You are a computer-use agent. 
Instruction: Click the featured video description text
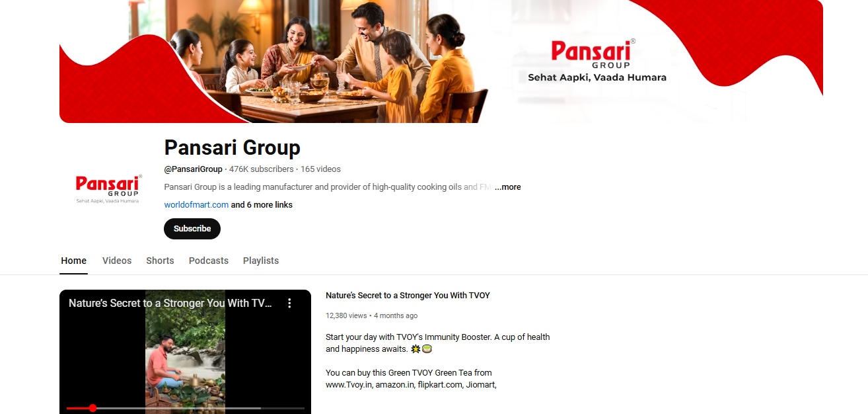(438, 360)
